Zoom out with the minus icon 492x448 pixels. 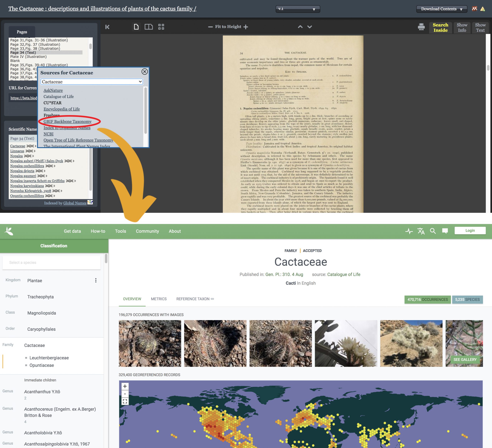point(210,27)
